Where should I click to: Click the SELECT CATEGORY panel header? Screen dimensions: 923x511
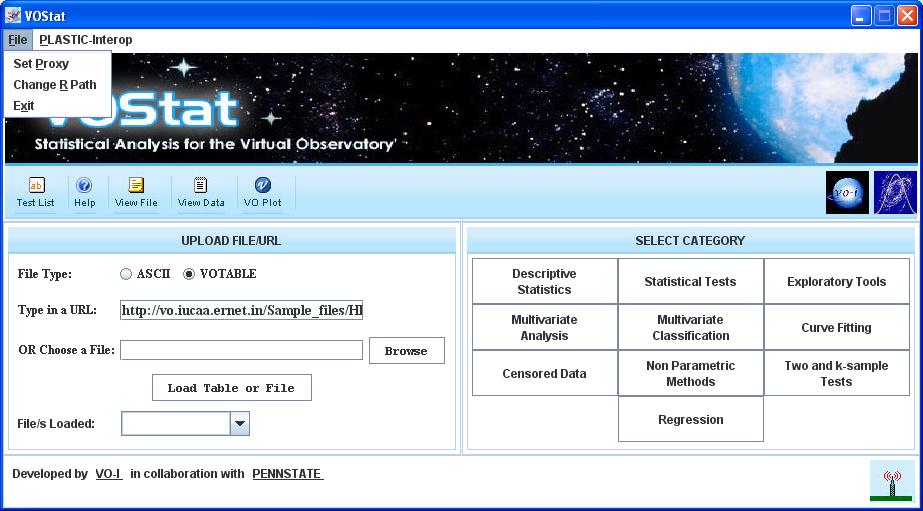690,241
